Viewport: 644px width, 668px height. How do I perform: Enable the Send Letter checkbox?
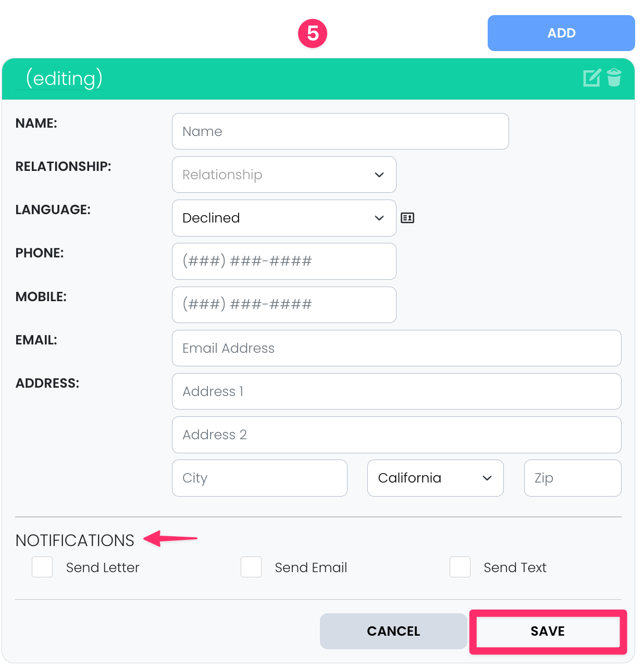[x=42, y=567]
